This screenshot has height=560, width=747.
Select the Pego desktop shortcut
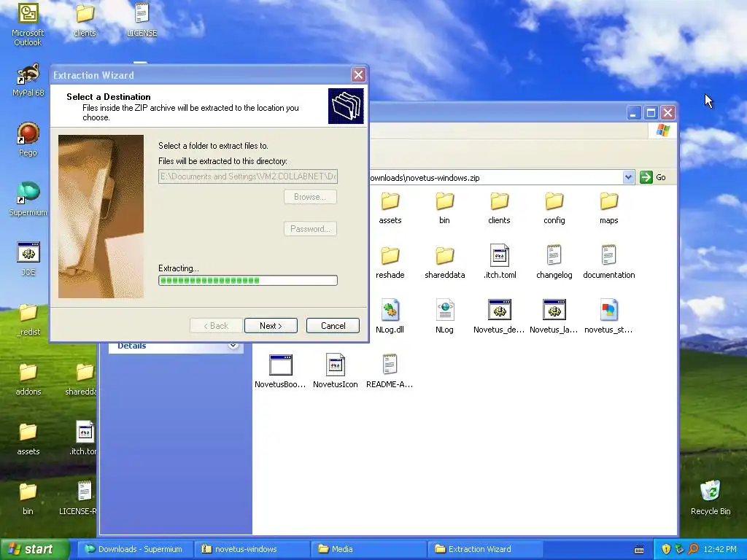coord(28,139)
